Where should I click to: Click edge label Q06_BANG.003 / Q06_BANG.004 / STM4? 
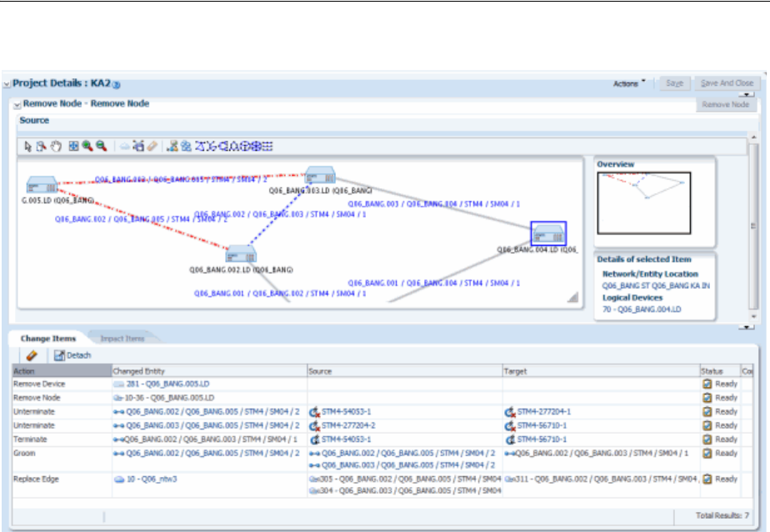(x=433, y=204)
